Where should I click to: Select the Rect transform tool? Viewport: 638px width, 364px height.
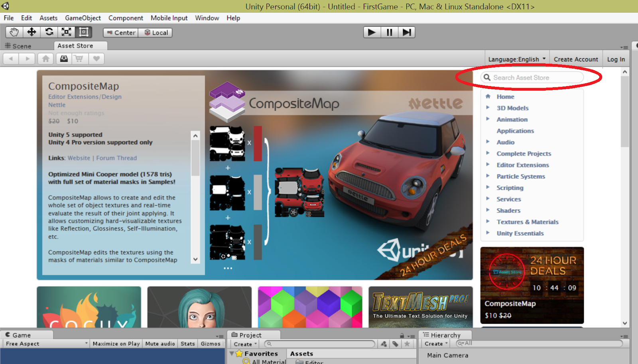click(x=84, y=32)
